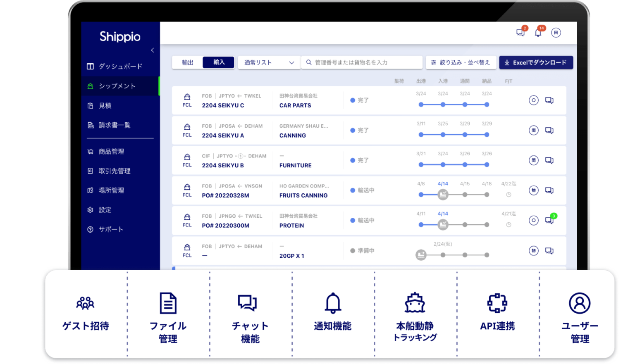The image size is (635, 364).
Task: Switch to the 輸出 tab
Action: (186, 62)
